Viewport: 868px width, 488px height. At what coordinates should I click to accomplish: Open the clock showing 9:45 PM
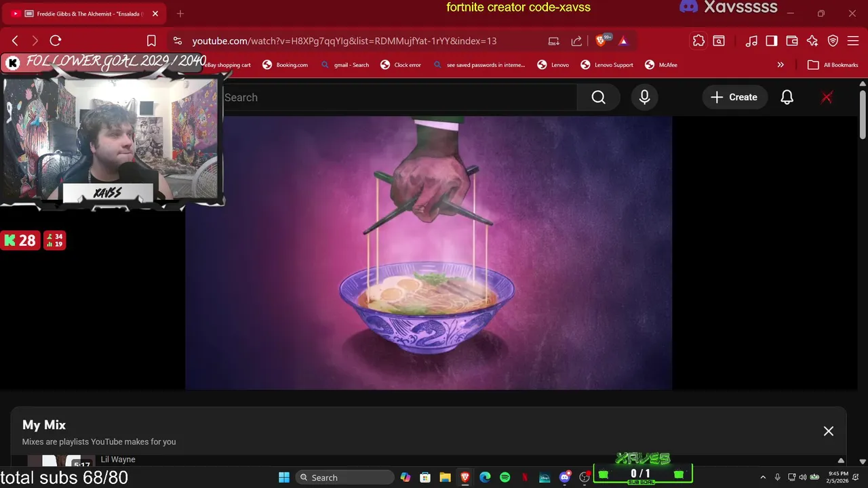[x=838, y=477]
